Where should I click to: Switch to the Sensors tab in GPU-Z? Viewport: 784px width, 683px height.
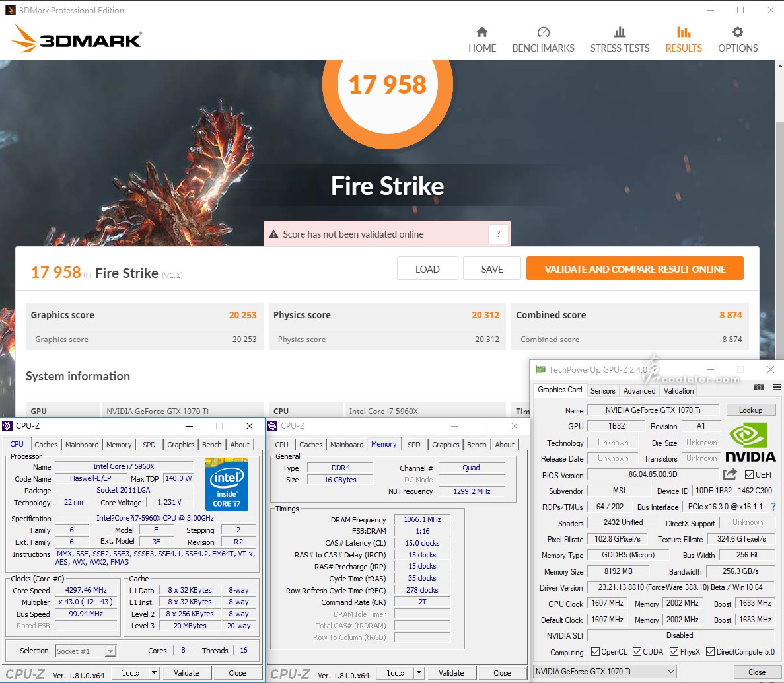pyautogui.click(x=602, y=390)
